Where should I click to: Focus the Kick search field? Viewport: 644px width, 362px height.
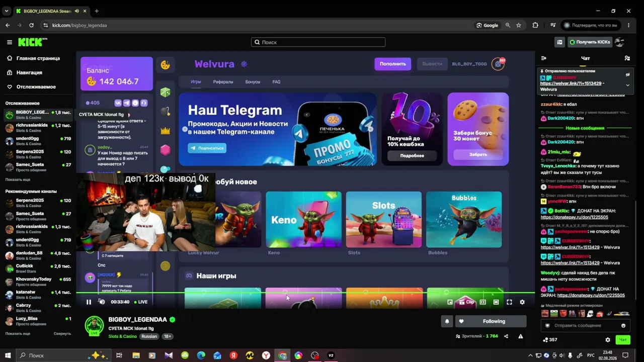point(318,42)
